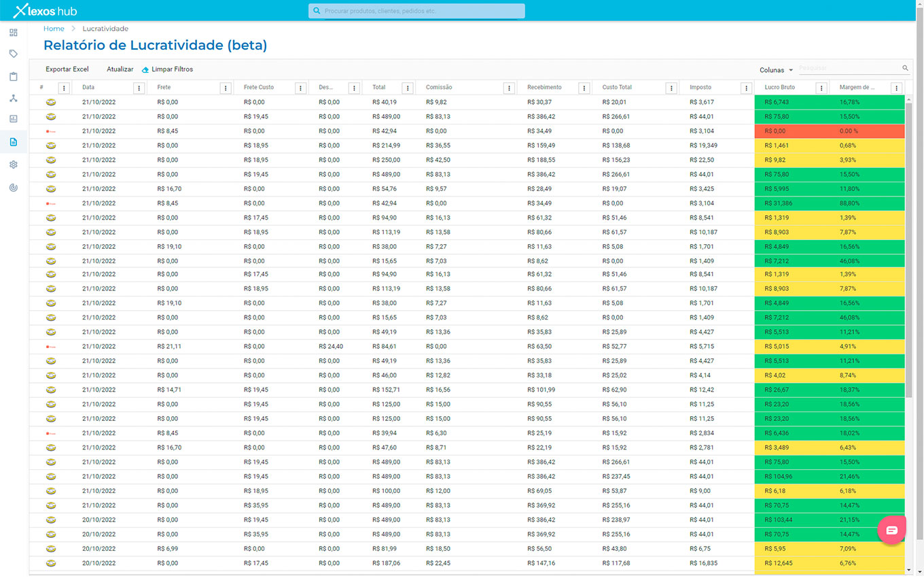Click the circular radar icon in sidebar
The height and width of the screenshot is (578, 924).
point(14,188)
